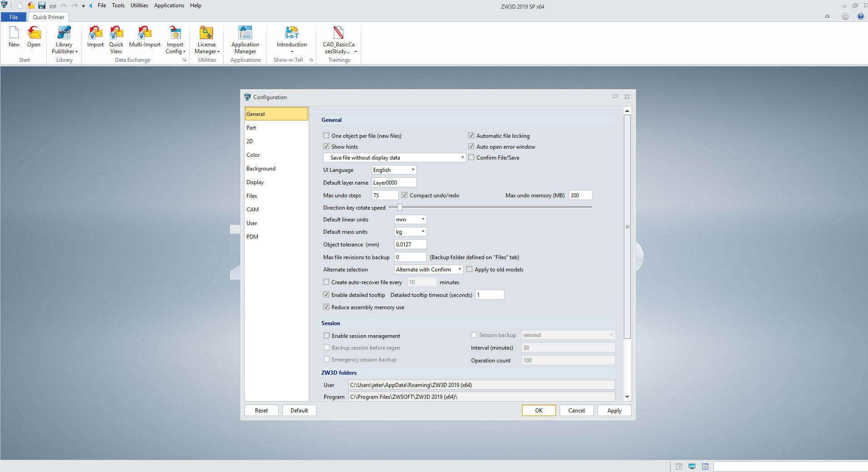Uncheck Reduce assembly memory use
This screenshot has height=472, width=868.
click(326, 307)
